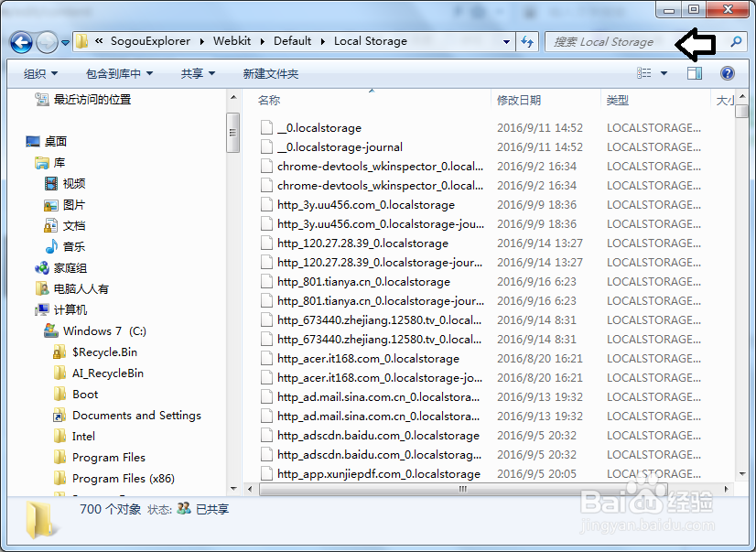Click the navigation pane vertical scrollbar thumb

[233, 133]
